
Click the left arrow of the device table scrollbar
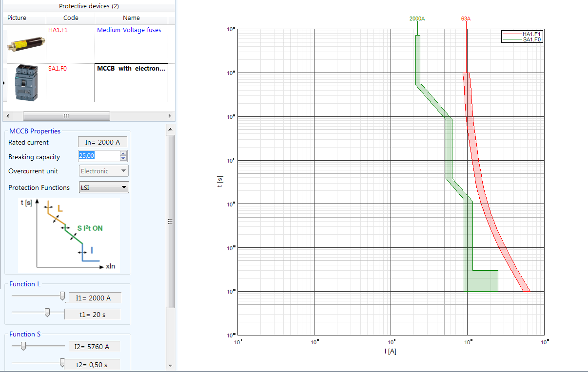(7, 116)
